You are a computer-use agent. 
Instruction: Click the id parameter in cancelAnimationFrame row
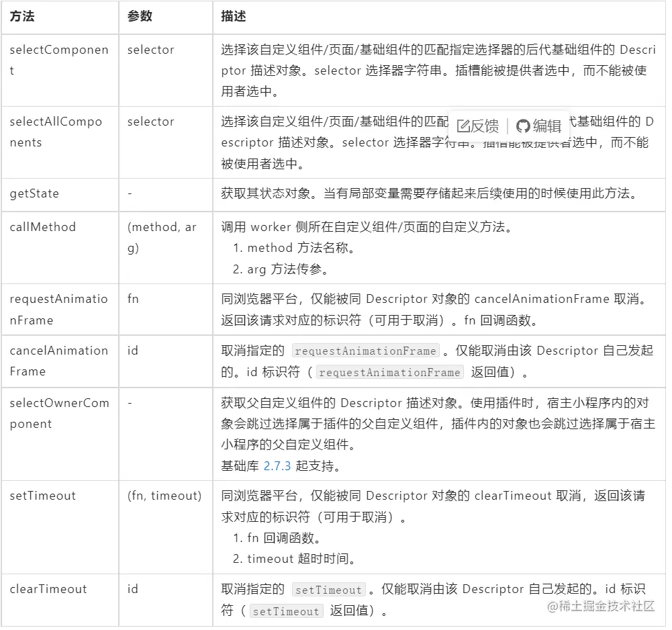point(133,351)
